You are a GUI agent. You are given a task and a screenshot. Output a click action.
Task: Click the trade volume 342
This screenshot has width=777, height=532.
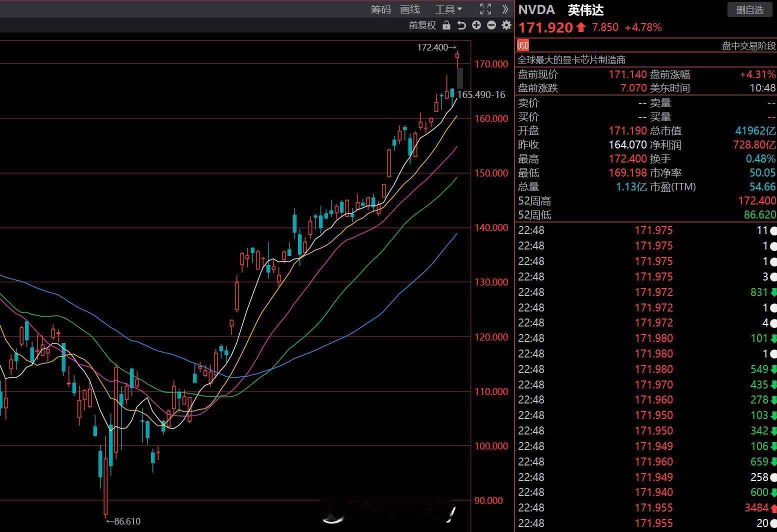(x=759, y=431)
